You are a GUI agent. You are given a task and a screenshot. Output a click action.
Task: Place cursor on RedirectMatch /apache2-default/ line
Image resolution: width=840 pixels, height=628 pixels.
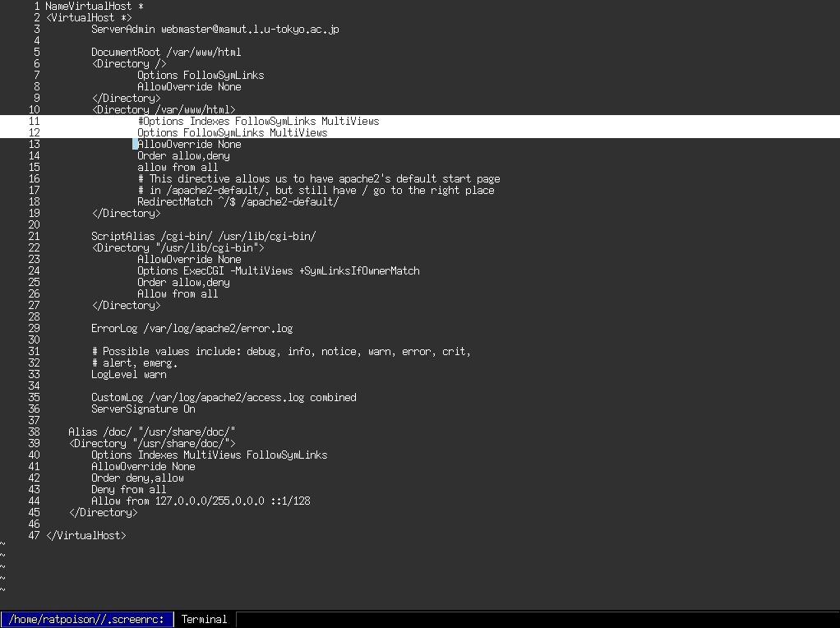(x=238, y=201)
